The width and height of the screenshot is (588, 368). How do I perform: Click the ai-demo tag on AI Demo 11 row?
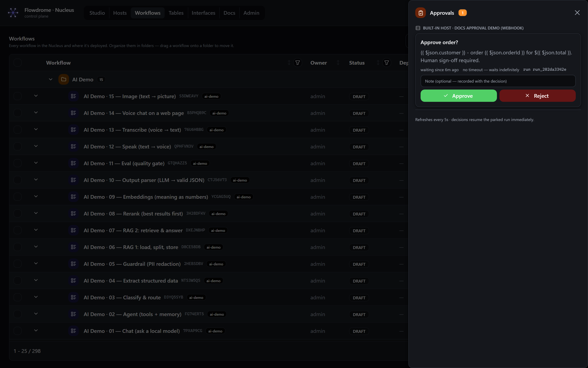pyautogui.click(x=200, y=163)
